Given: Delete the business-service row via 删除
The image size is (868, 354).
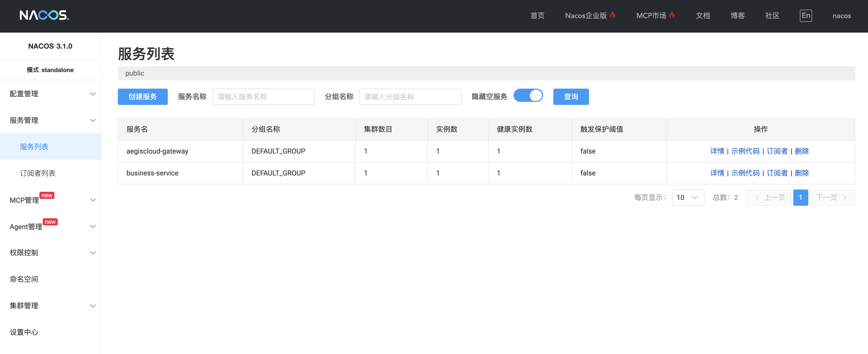Looking at the screenshot, I should click(802, 173).
